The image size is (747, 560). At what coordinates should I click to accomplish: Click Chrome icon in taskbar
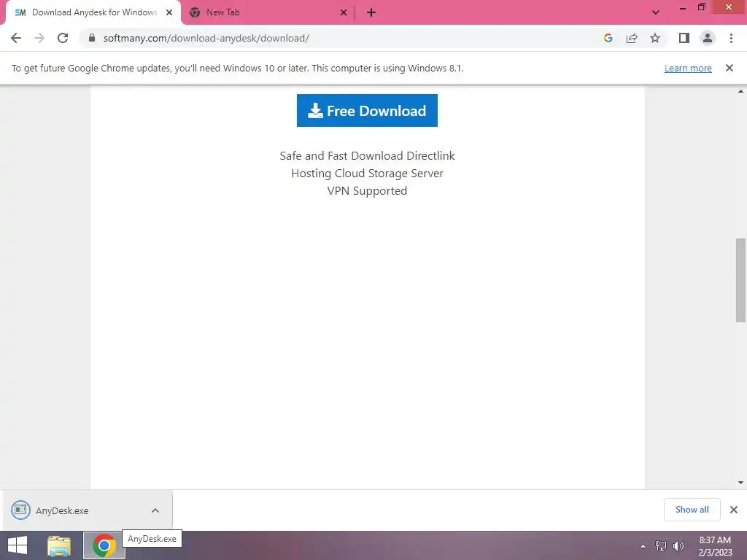(104, 545)
